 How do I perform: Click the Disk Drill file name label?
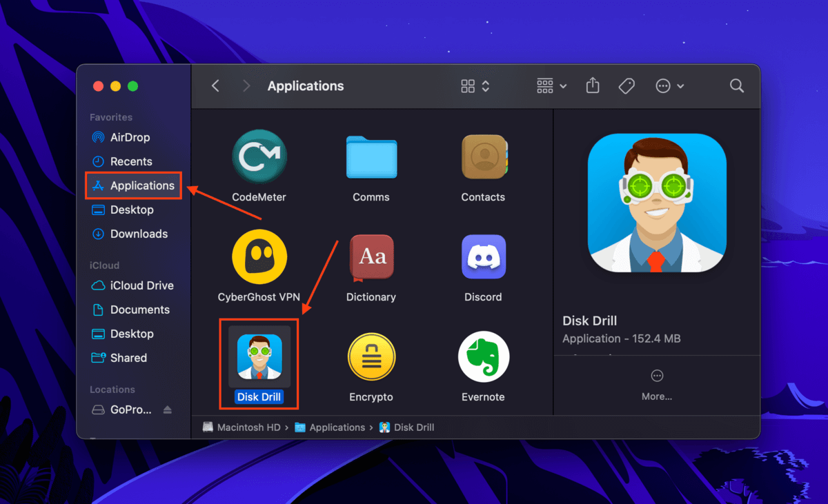259,397
